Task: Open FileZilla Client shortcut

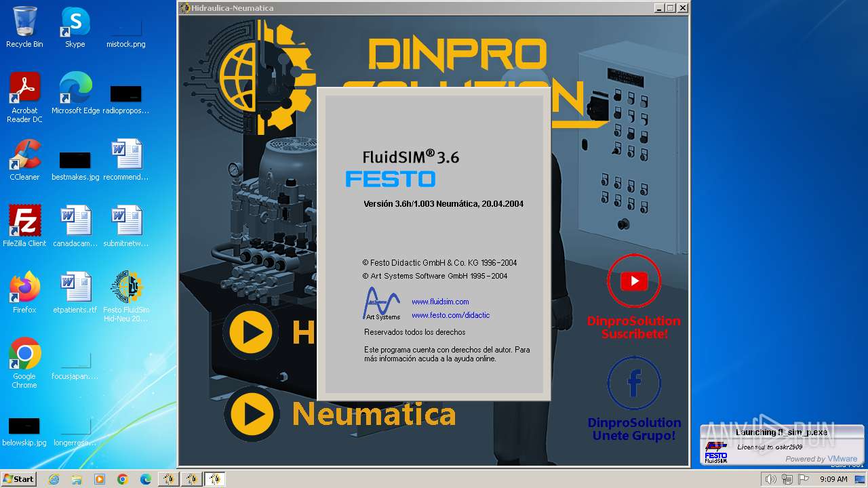Action: tap(24, 226)
